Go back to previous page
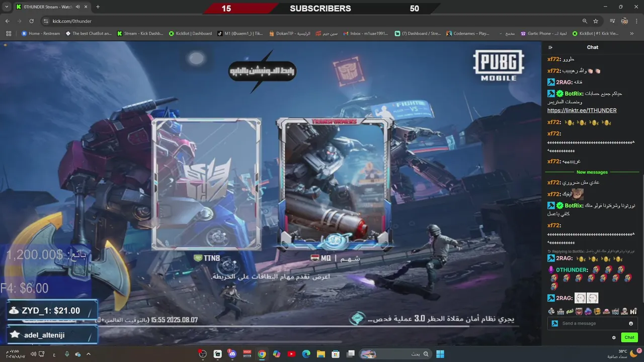 point(8,21)
